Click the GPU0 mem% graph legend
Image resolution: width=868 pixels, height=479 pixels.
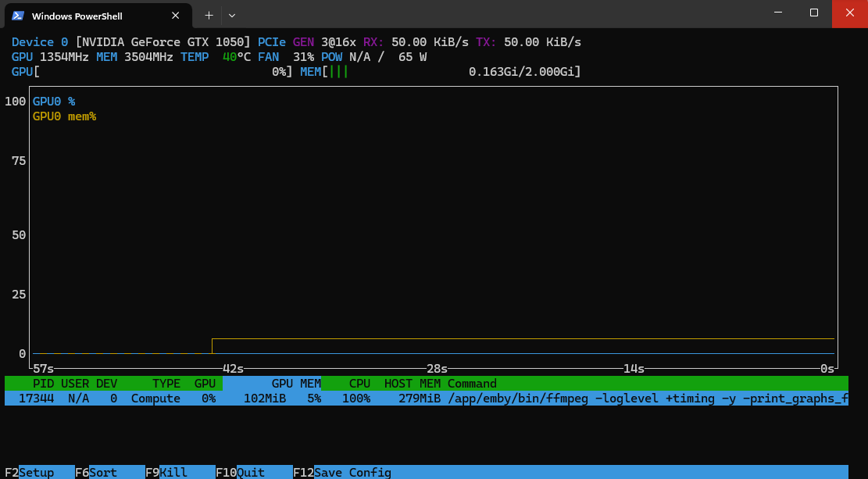(x=64, y=116)
